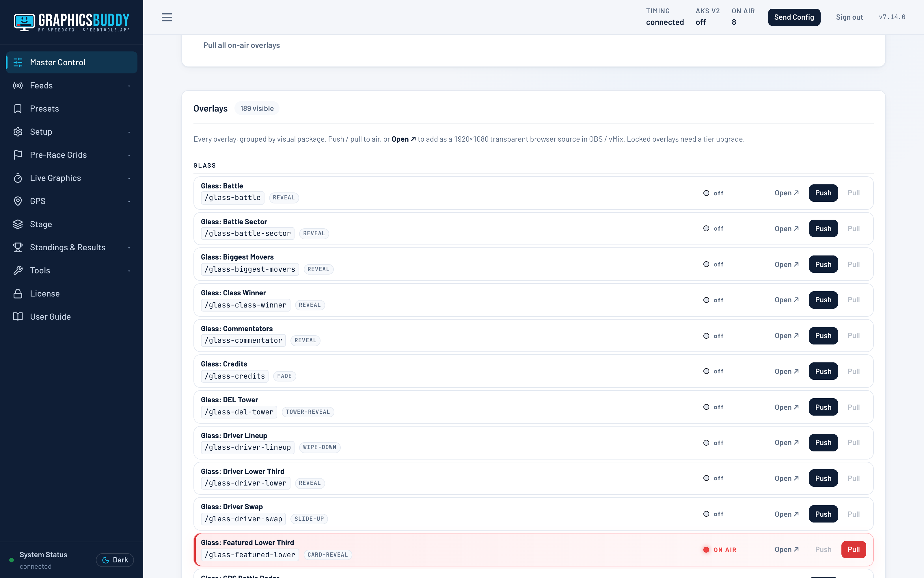Click the red ON AIR indicator dot
This screenshot has height=578, width=924.
[706, 550]
